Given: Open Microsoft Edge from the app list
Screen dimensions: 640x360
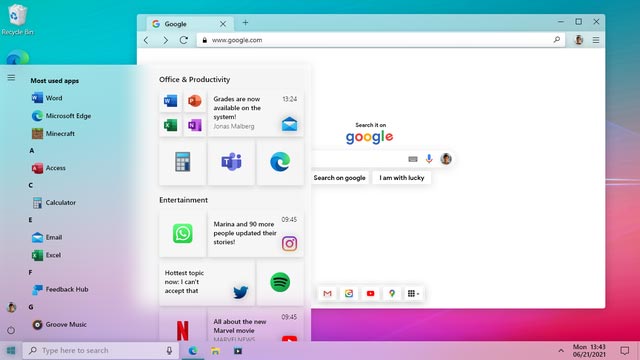Looking at the screenshot, I should click(x=61, y=116).
